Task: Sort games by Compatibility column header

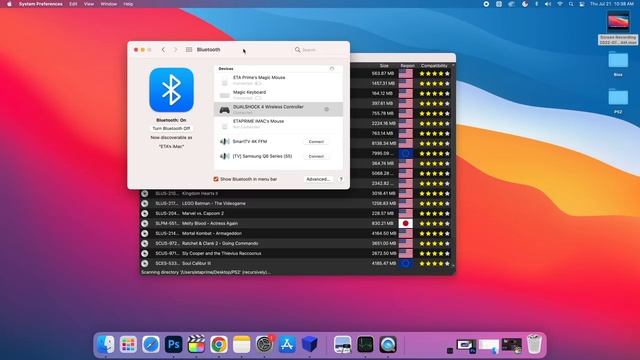Action: [434, 66]
